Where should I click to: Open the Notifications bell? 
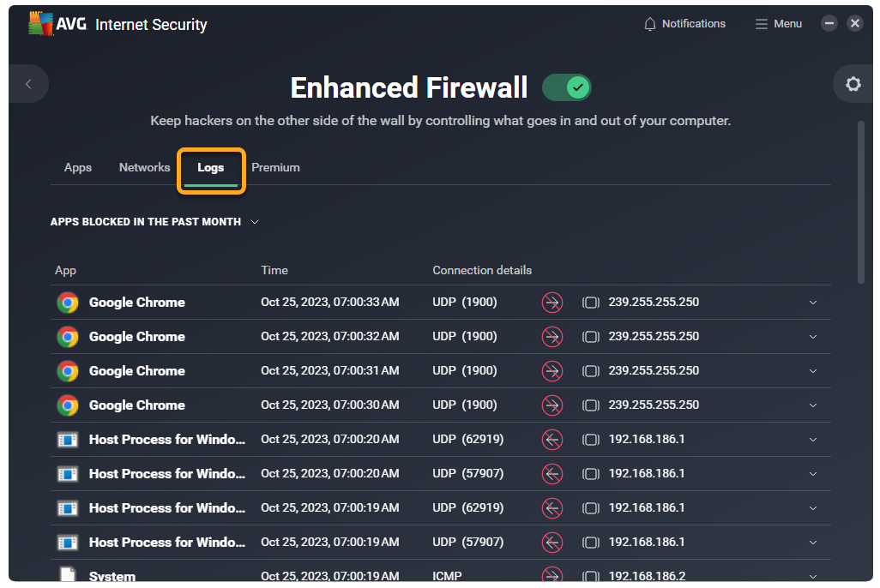(684, 24)
